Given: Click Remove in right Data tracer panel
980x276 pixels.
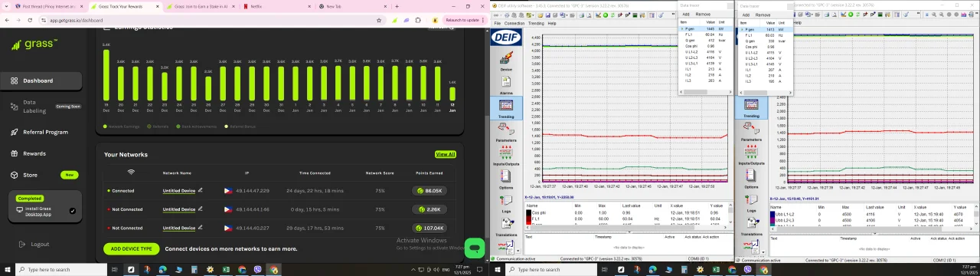Looking at the screenshot, I should (763, 15).
